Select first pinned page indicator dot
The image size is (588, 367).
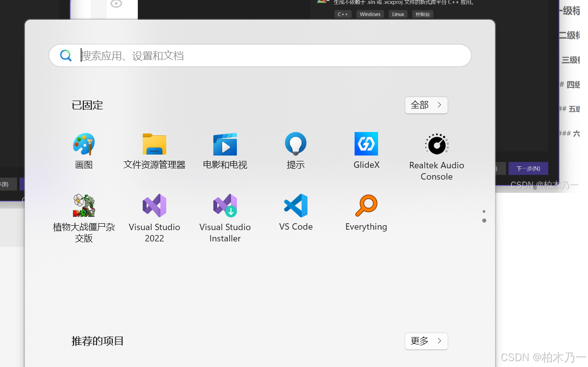tap(484, 211)
